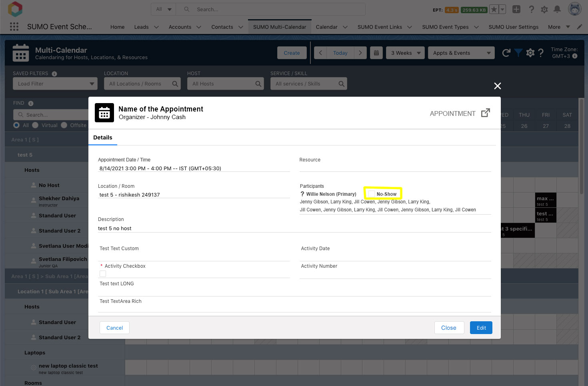Click the date picker calendar icon
The height and width of the screenshot is (386, 588).
376,53
